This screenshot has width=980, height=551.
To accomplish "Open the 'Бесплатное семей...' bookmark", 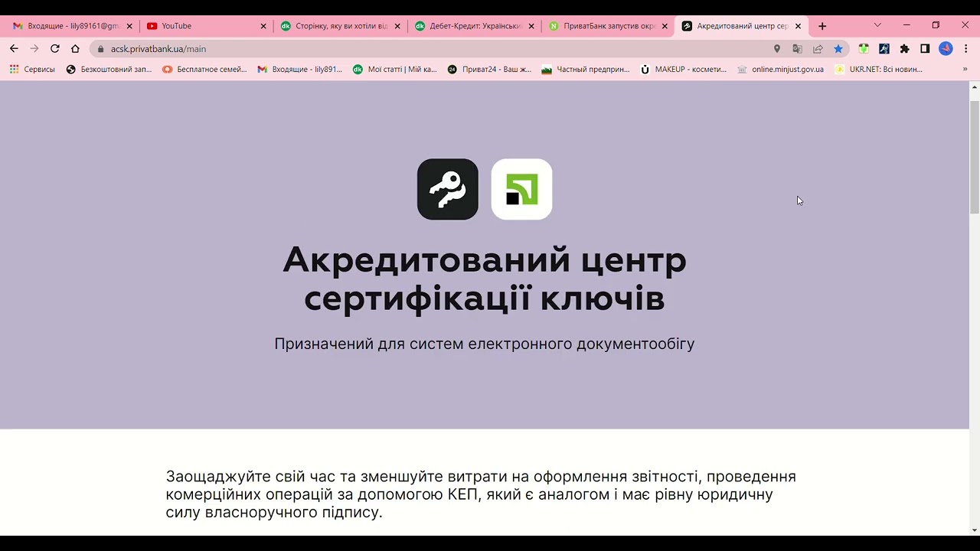I will (204, 69).
